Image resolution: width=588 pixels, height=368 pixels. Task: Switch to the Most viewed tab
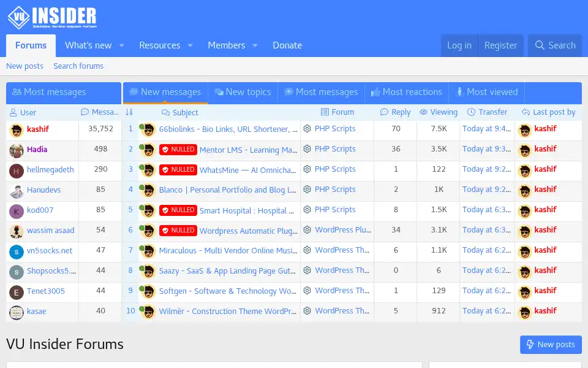(x=486, y=93)
